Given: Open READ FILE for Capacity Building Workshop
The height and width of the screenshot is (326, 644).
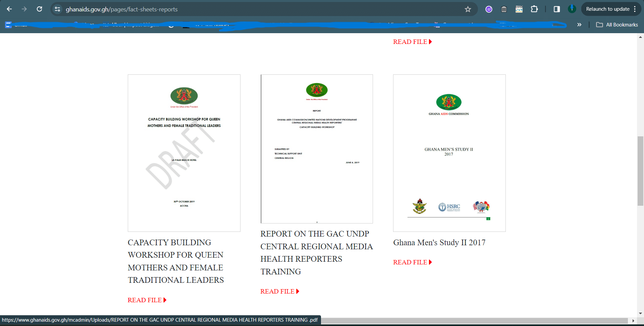Looking at the screenshot, I should click(x=147, y=300).
